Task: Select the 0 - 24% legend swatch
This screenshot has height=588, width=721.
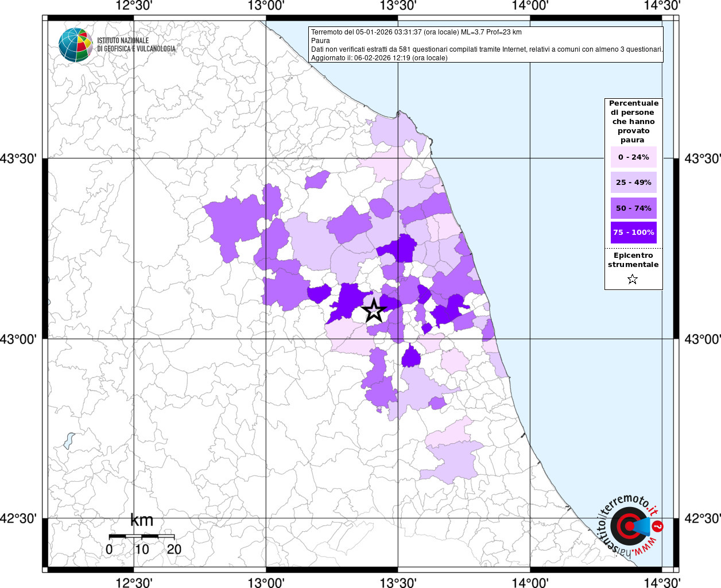Action: click(x=633, y=157)
